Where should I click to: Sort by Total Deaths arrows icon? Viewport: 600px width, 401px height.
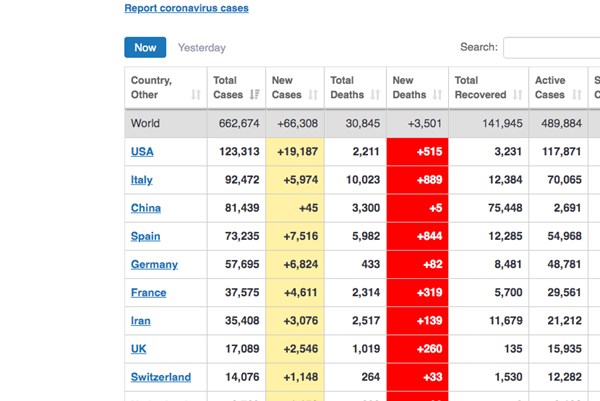click(x=376, y=95)
